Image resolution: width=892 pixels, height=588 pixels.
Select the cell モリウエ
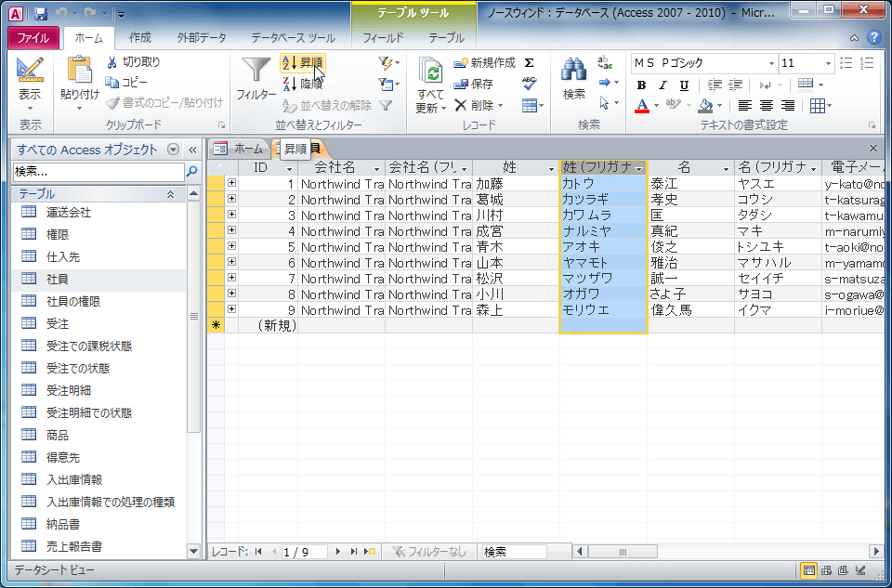tap(604, 310)
